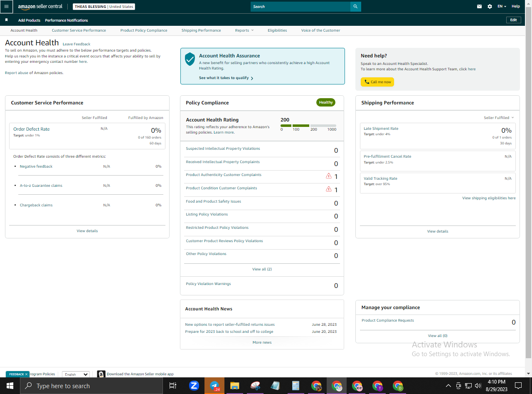Click the bookmark flag icon
Viewport: 532px width, 394px height.
pos(6,20)
